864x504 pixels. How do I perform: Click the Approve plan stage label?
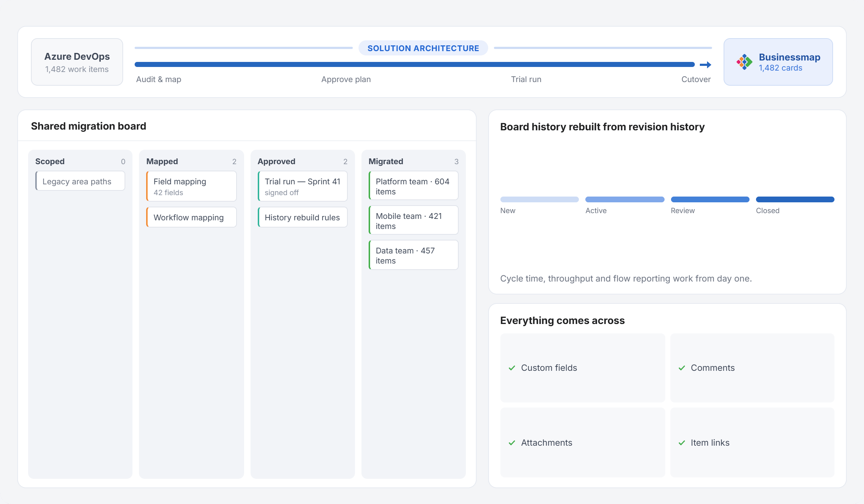[346, 79]
